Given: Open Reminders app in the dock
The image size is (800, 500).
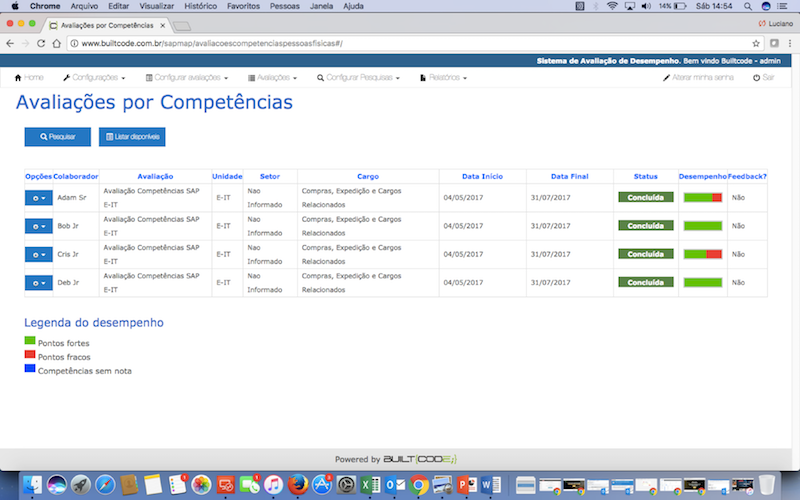Looking at the screenshot, I should coord(178,485).
